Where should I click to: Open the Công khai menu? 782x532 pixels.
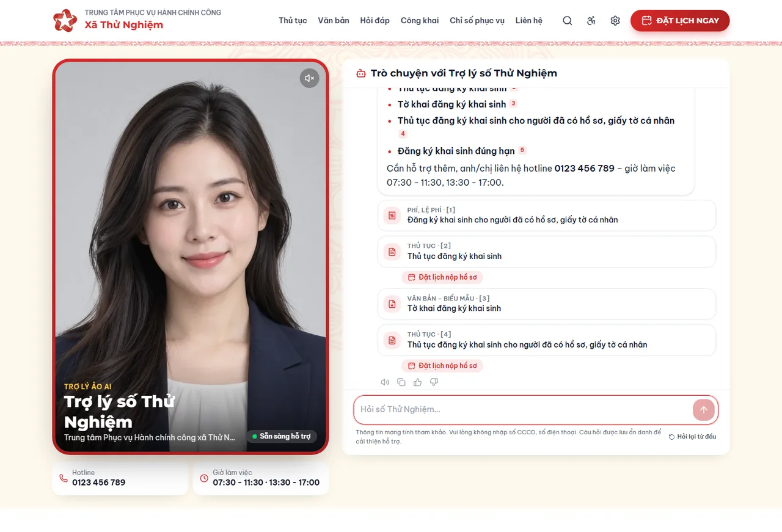420,21
